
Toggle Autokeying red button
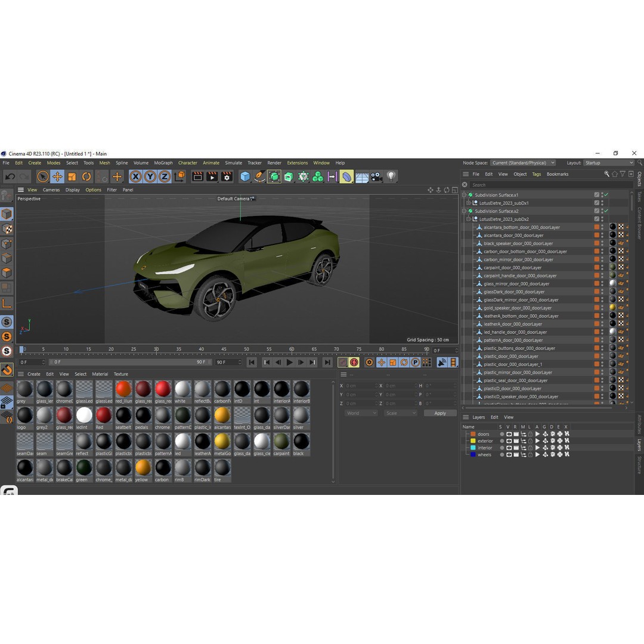click(354, 363)
